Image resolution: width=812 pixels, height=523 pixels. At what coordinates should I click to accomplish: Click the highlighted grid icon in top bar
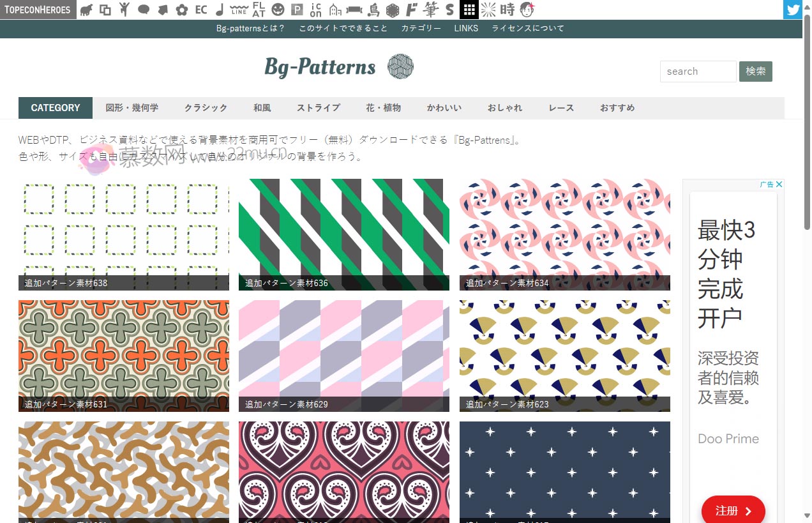click(470, 10)
